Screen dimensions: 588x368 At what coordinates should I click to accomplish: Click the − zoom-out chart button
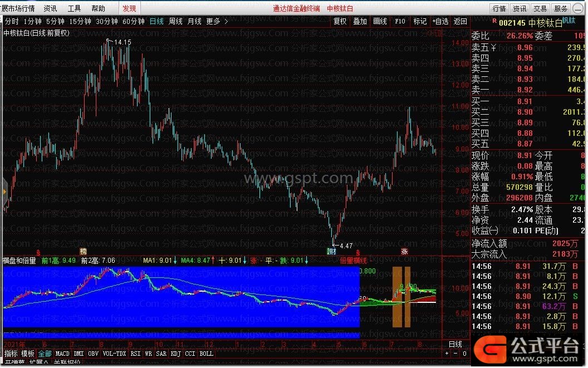tap(455, 354)
